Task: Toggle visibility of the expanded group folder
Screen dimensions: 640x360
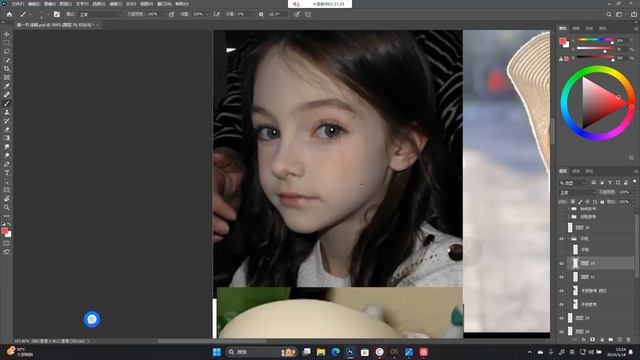Action: pos(562,238)
